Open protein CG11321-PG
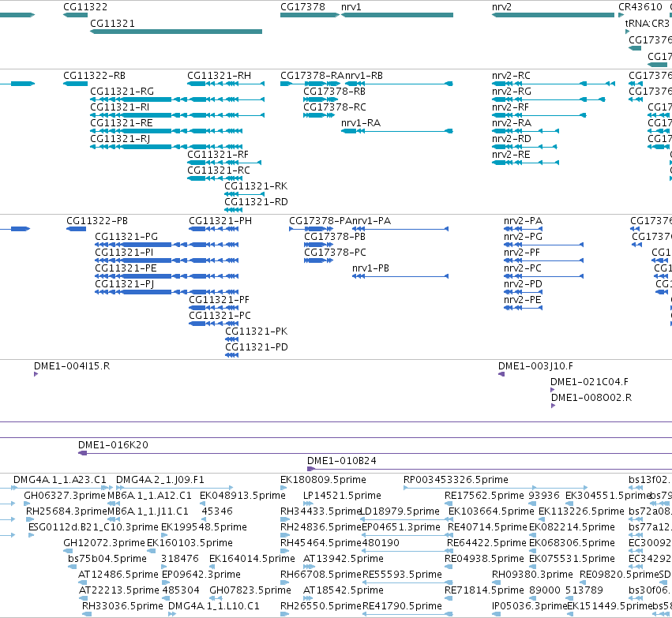672x618 pixels. (167, 245)
